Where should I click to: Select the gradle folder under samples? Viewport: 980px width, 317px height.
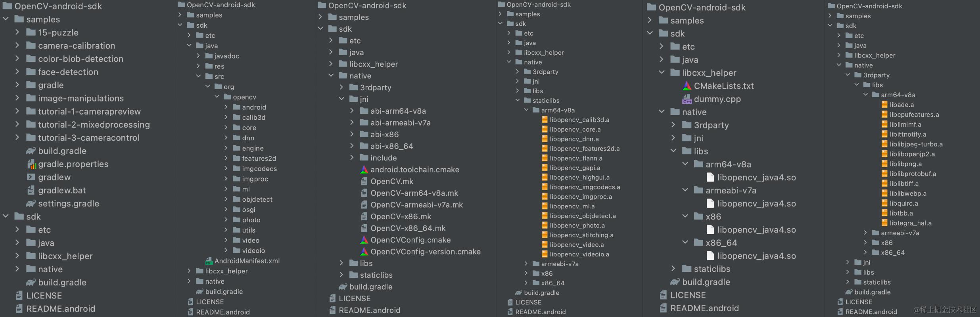click(51, 85)
